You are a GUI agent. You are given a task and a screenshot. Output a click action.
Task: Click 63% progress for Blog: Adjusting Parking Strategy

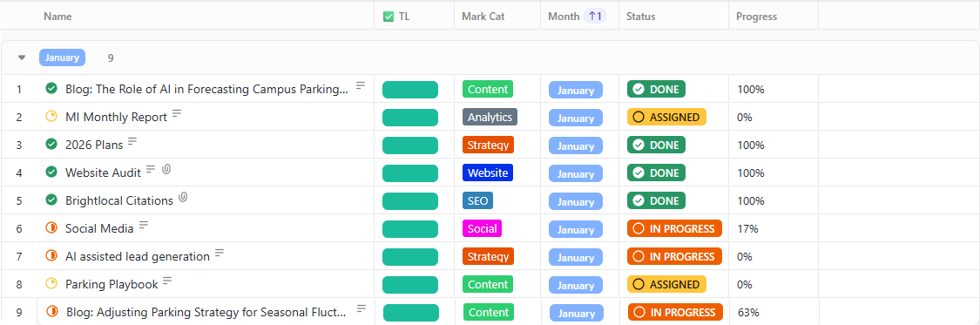pyautogui.click(x=749, y=312)
